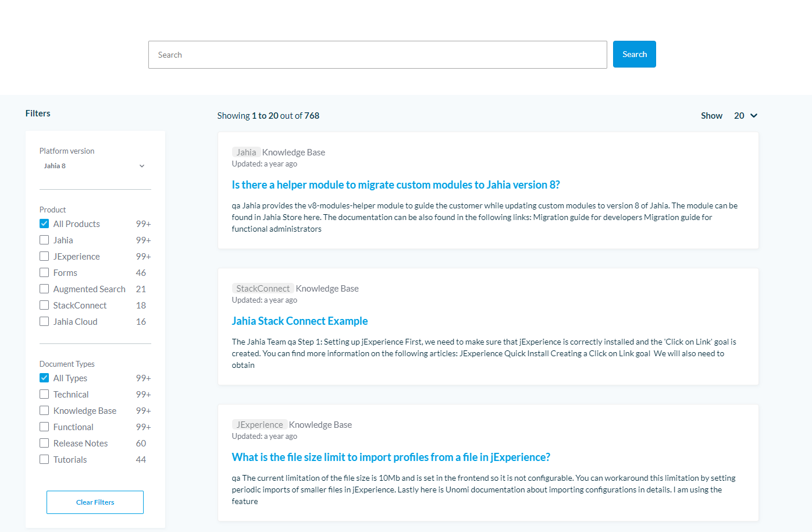
Task: Enable the Technical document type filter
Action: click(x=44, y=394)
